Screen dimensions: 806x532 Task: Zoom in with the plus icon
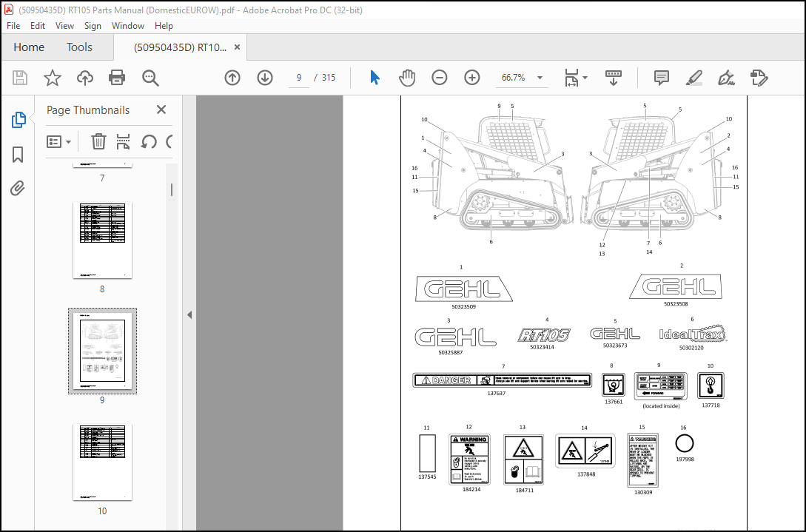[472, 78]
